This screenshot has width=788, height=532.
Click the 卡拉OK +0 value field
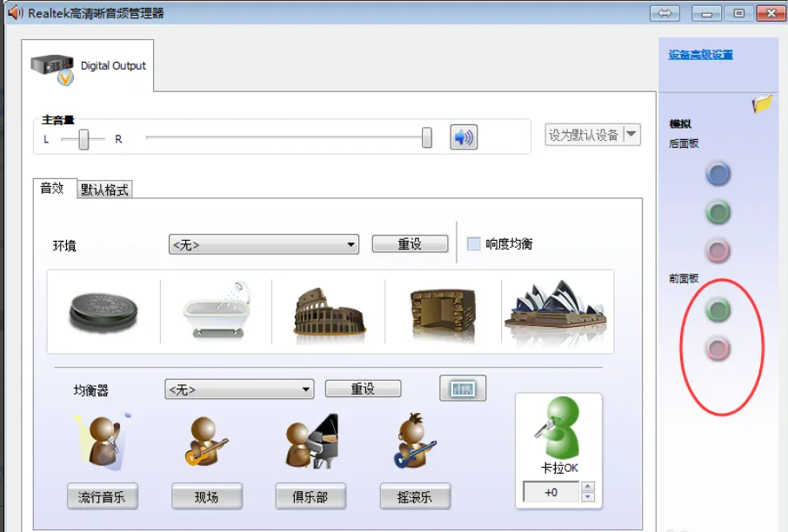pos(551,492)
